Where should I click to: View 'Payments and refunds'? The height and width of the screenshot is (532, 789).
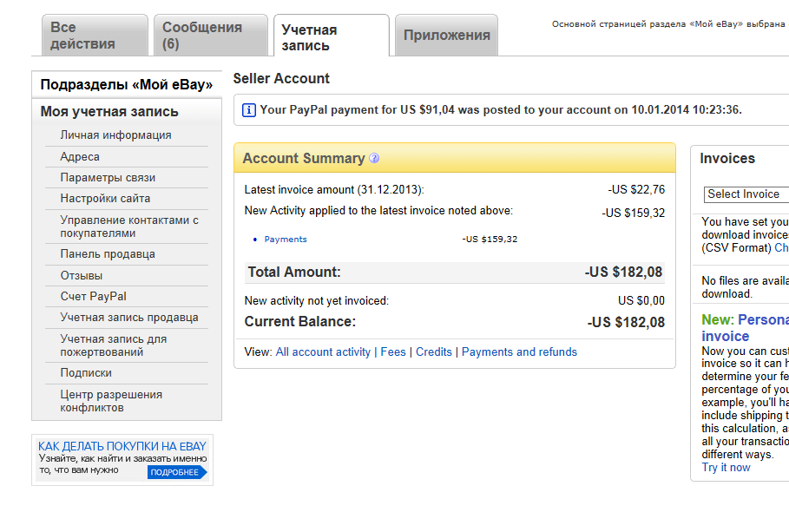click(x=519, y=351)
